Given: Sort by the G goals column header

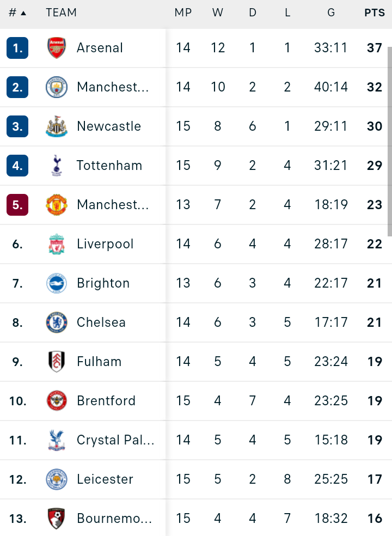Looking at the screenshot, I should pos(331,13).
